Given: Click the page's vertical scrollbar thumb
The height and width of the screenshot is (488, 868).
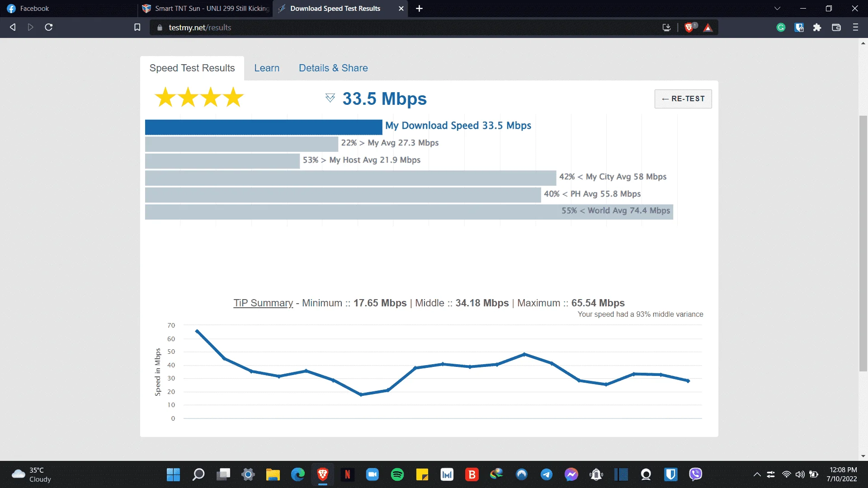Looking at the screenshot, I should click(863, 244).
